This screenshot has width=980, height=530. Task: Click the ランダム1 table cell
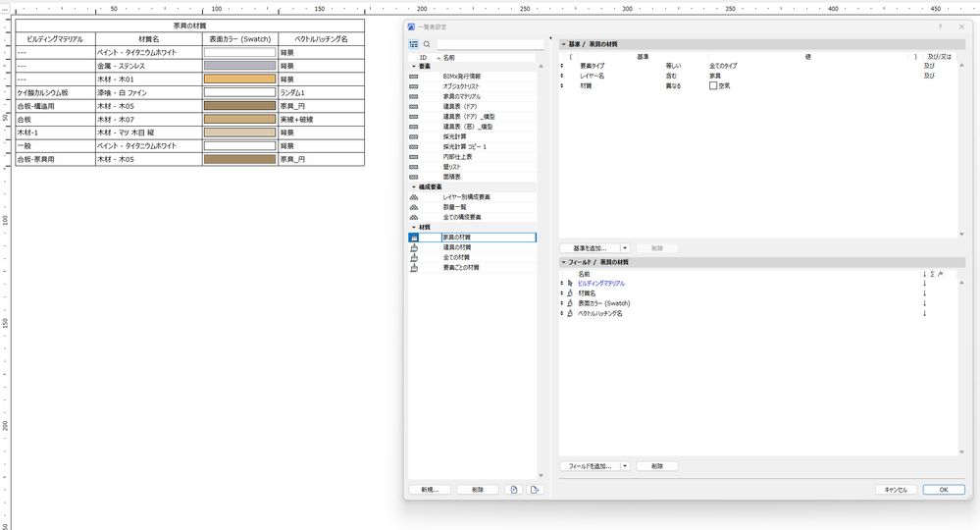pos(321,92)
